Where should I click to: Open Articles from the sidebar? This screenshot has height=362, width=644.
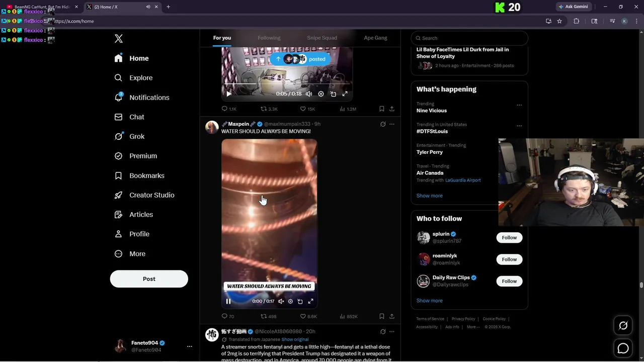[x=134, y=214]
